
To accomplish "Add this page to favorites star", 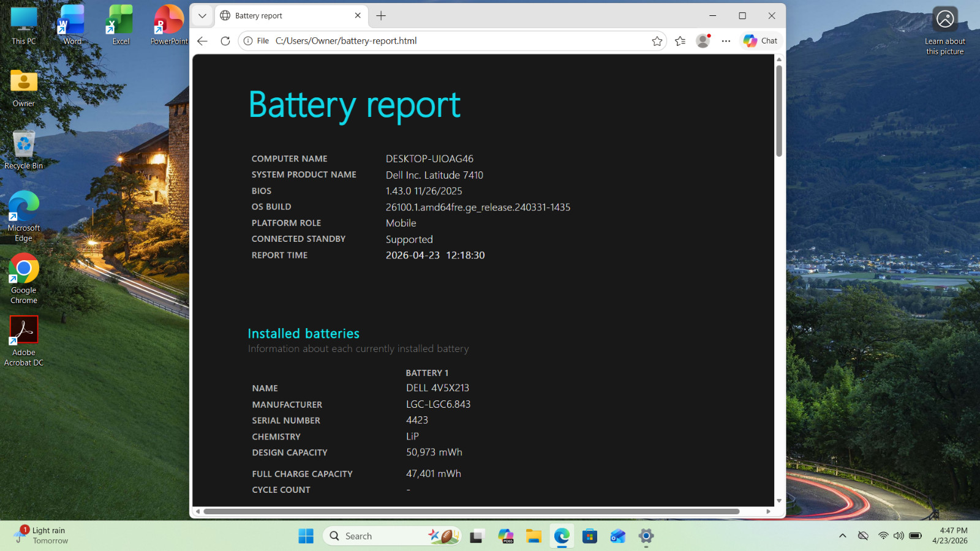I will point(657,41).
